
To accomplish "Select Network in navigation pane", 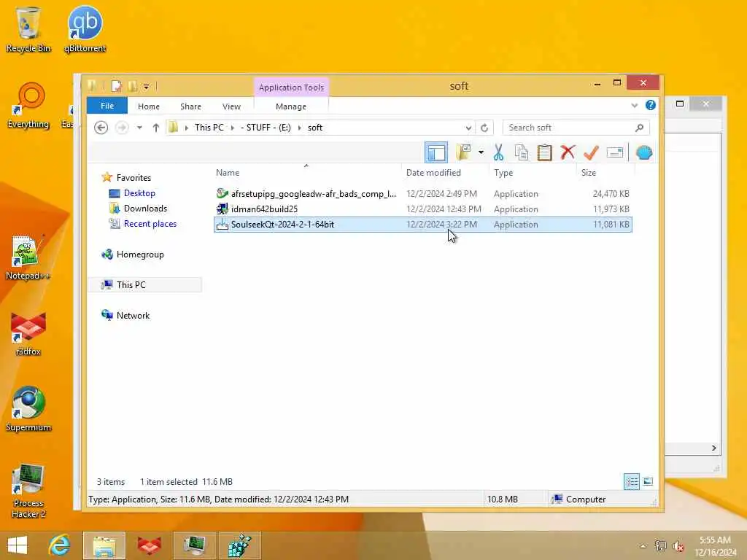I will (x=133, y=315).
